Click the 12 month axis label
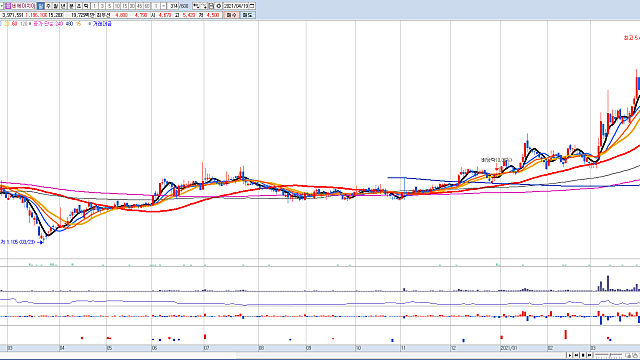Screen dimensions: 640x360 coord(453,348)
